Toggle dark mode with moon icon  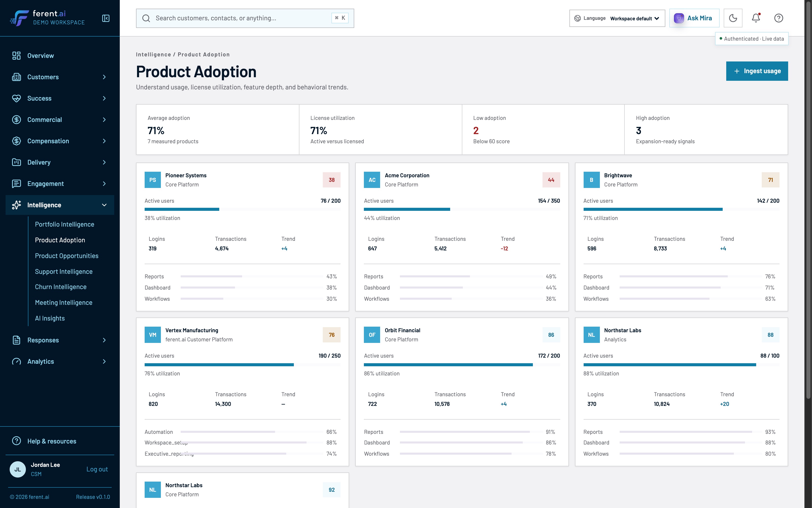[x=733, y=18]
